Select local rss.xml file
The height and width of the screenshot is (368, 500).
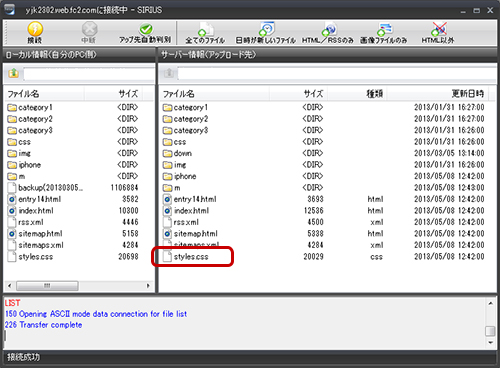tap(26, 222)
